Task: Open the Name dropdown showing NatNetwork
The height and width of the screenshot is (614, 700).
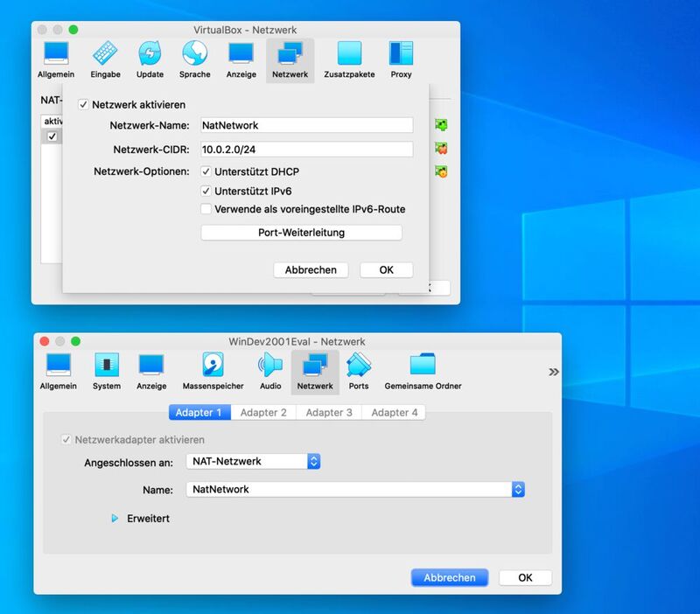Action: coord(356,490)
